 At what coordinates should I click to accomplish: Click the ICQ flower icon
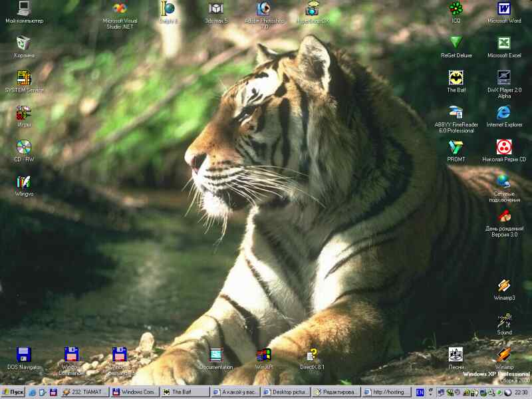[x=456, y=9]
